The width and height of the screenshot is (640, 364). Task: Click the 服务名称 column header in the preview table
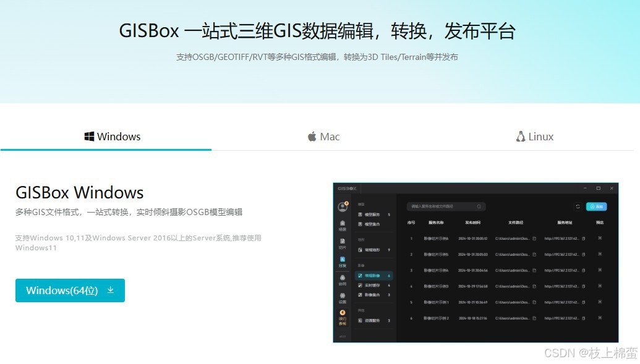pos(436,222)
